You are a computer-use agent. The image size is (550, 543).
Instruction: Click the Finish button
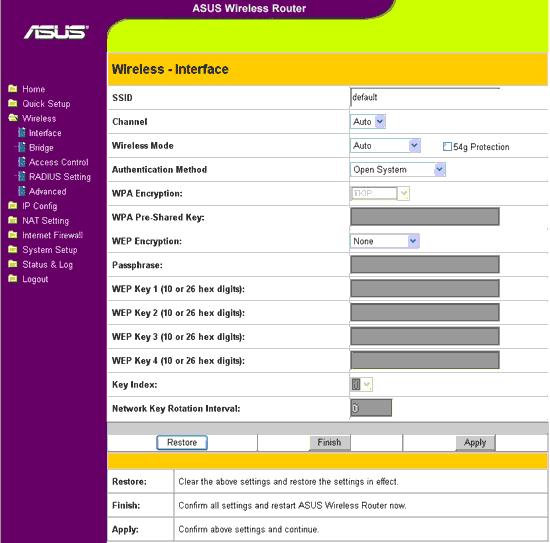tap(329, 442)
